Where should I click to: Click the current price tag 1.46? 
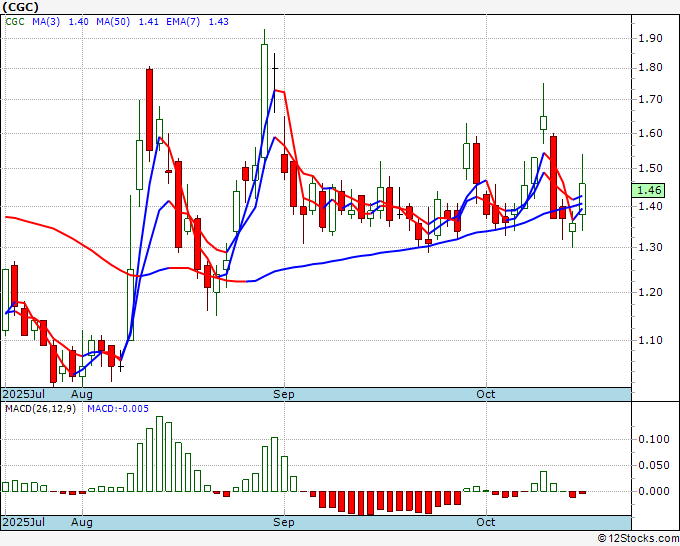pos(648,190)
